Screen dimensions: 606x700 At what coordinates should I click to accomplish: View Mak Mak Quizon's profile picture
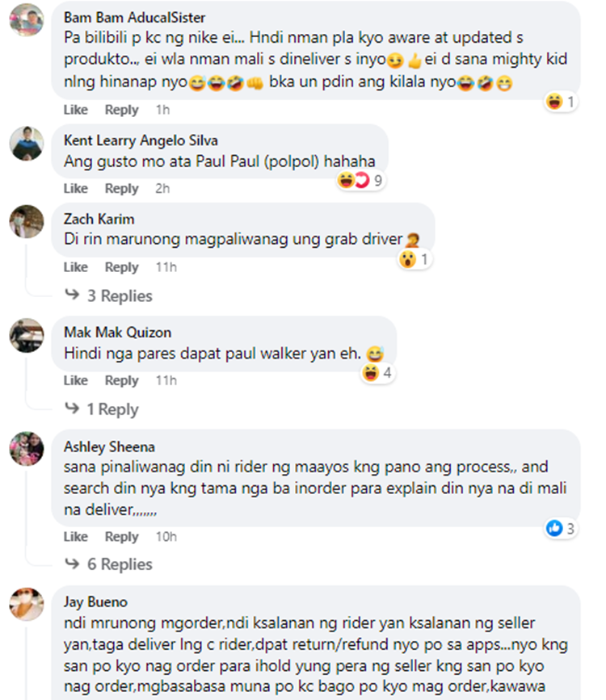click(27, 335)
